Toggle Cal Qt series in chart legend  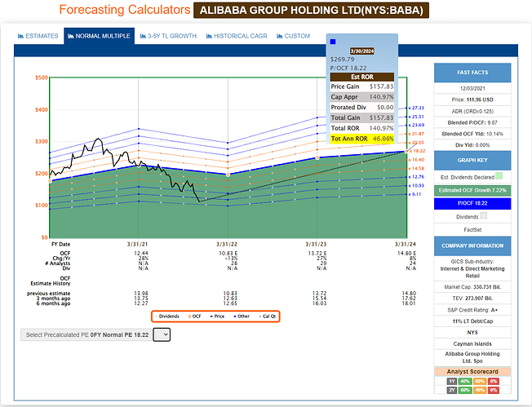click(x=268, y=316)
